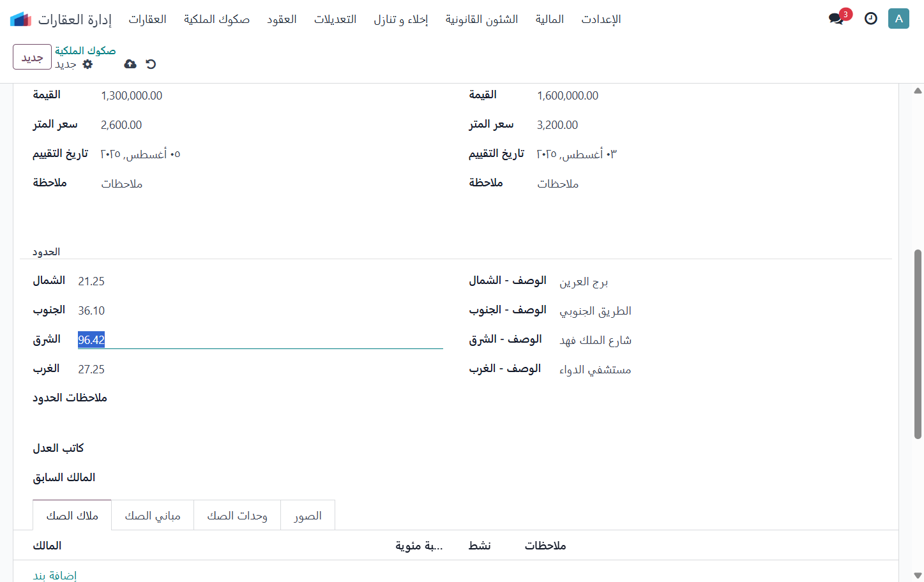Click the القيمة field 1,300,000.00

132,96
